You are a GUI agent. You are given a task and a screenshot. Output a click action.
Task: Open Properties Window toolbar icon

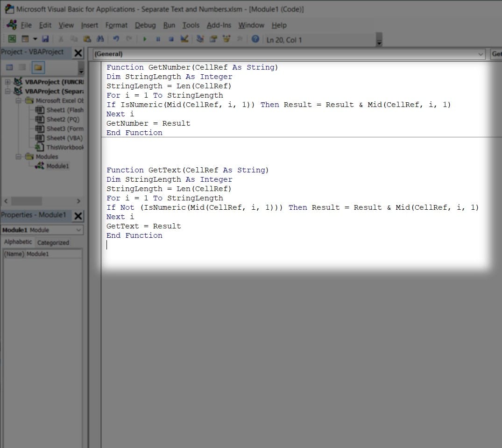(x=213, y=39)
